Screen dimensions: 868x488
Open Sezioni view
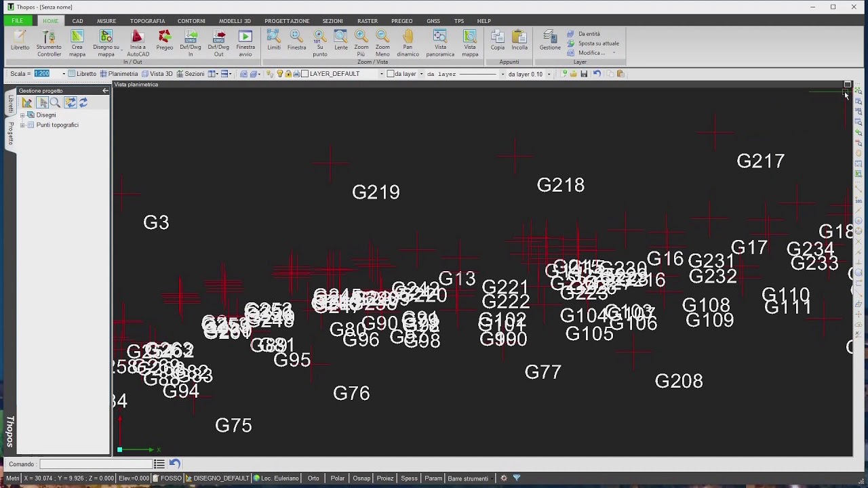tap(190, 74)
